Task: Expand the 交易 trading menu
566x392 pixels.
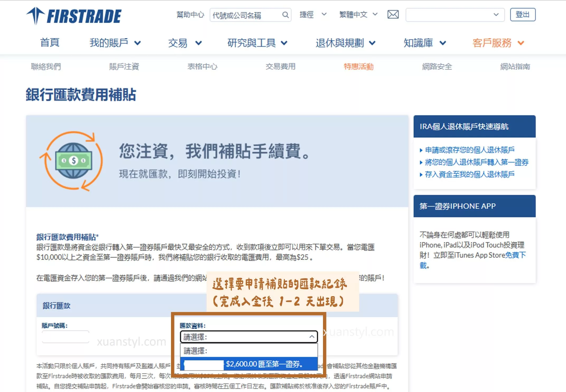Action: tap(185, 43)
